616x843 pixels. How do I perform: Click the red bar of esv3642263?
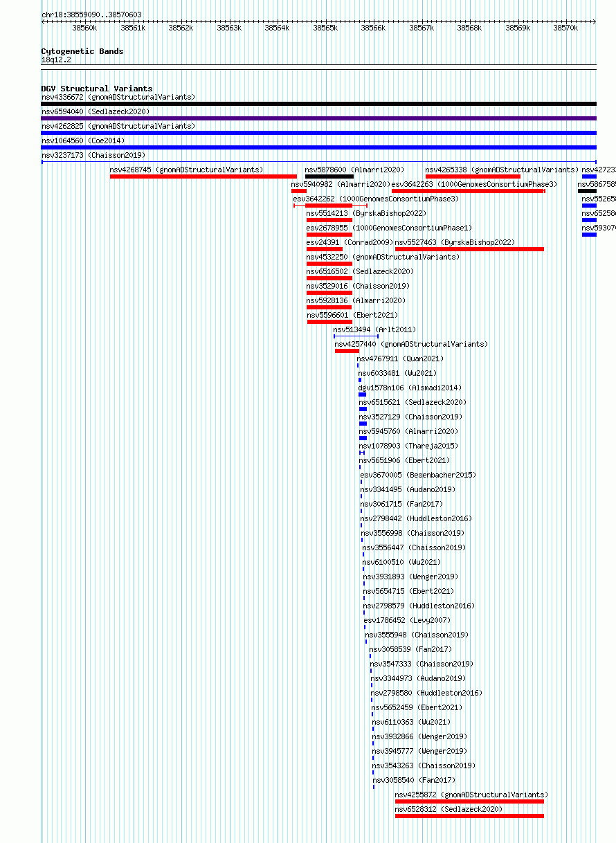[469, 191]
